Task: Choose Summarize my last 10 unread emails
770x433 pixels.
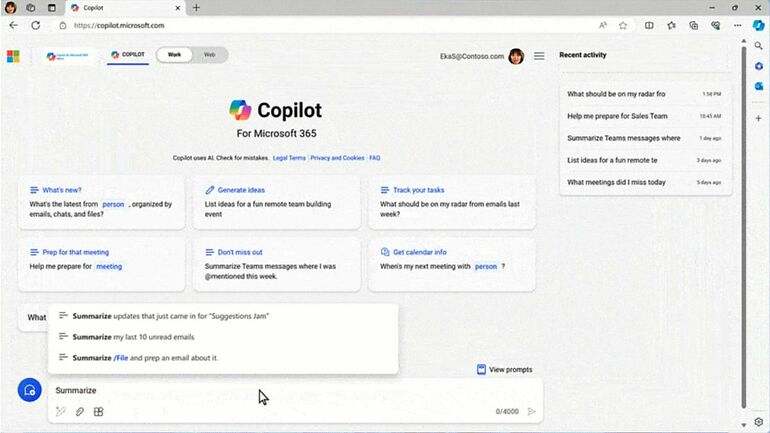Action: 223,337
